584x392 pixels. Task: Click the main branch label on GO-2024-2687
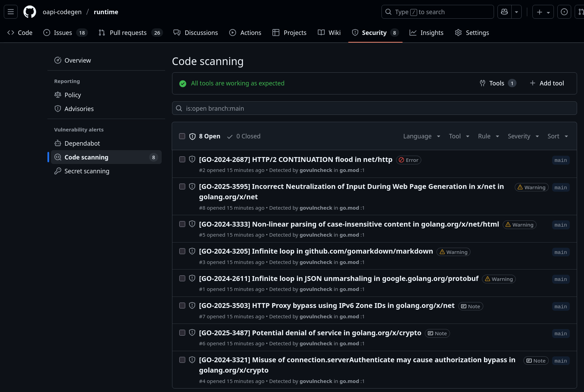tap(561, 160)
